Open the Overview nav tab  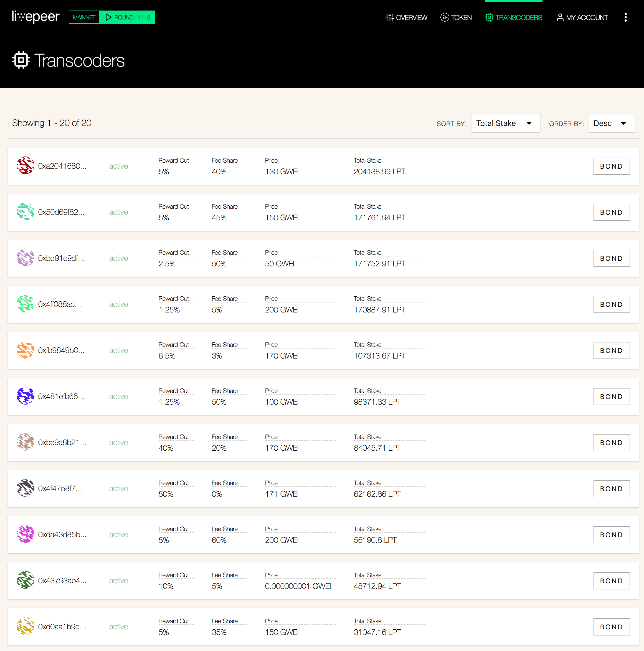click(406, 17)
